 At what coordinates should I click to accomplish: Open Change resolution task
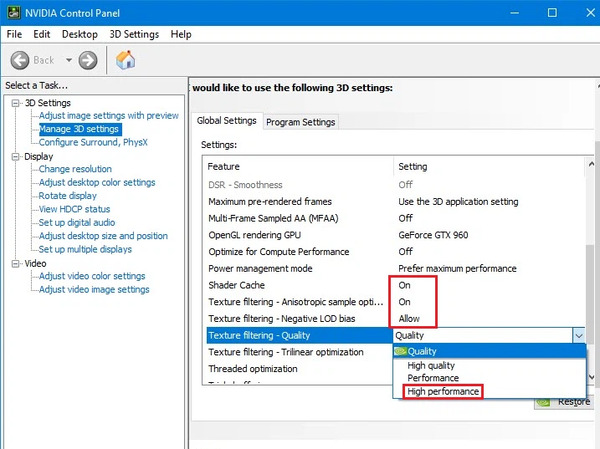(x=75, y=169)
